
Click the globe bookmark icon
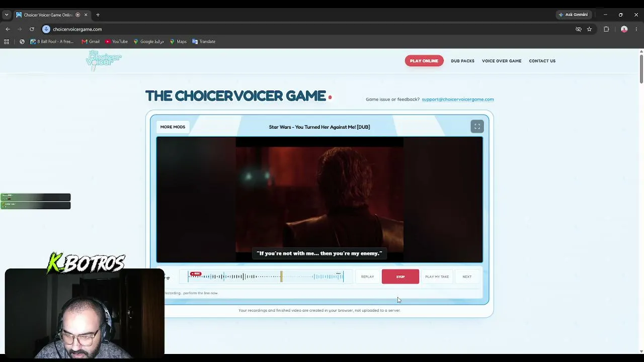tap(22, 42)
